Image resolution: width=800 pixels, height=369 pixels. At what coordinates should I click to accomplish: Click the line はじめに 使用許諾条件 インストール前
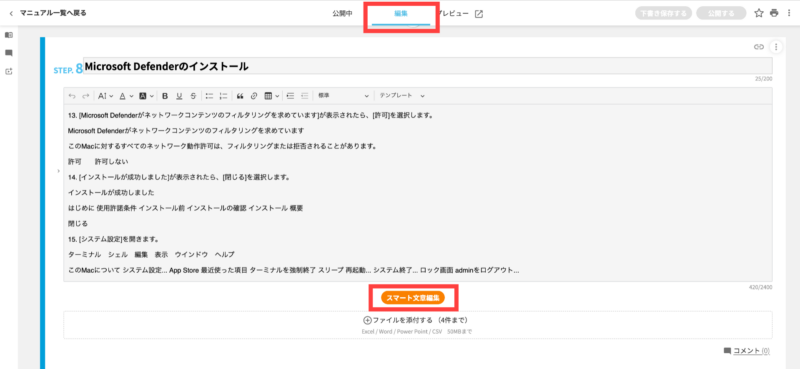point(186,208)
